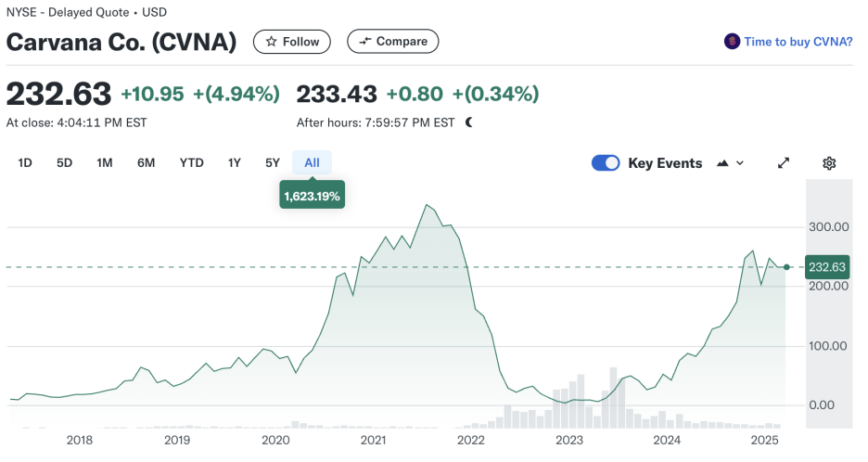868x462 pixels.
Task: Select the 5D time range
Action: [64, 163]
